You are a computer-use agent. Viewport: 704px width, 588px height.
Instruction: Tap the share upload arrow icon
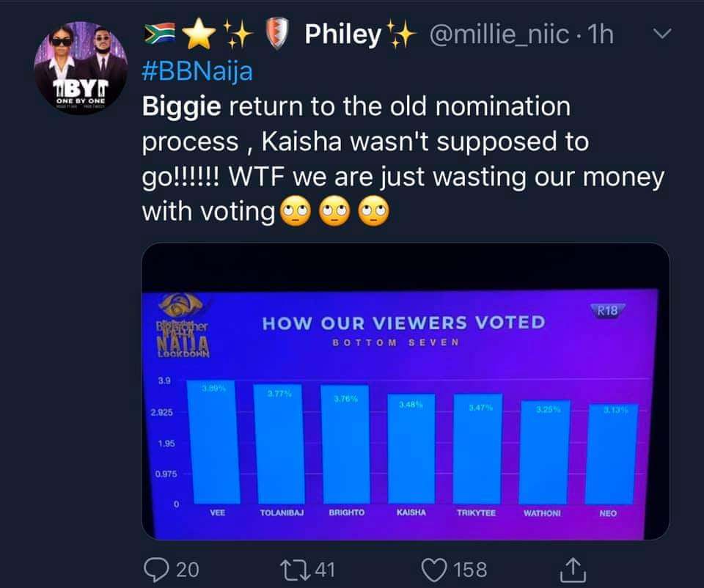coord(573,570)
